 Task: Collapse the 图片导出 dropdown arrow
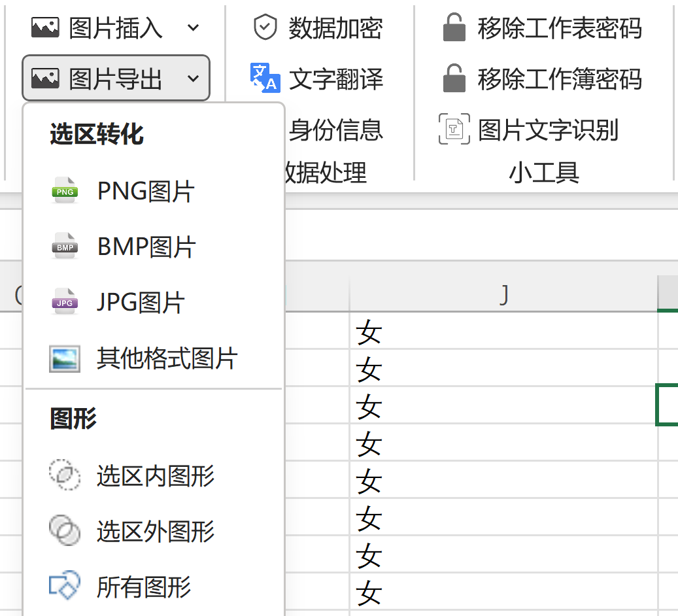(x=193, y=78)
